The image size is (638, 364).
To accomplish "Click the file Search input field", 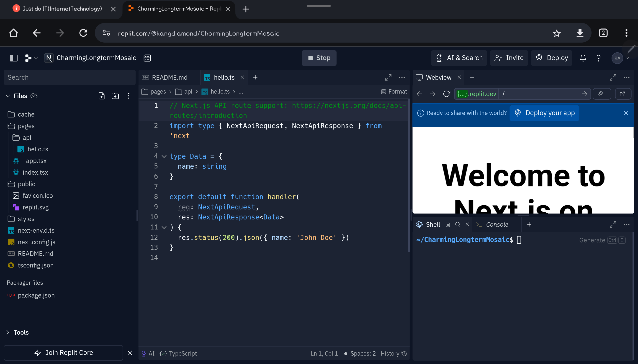I will click(69, 77).
